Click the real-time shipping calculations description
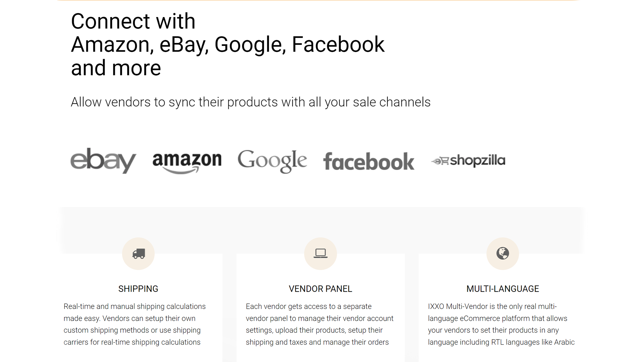Screen dimensions: 644x362 coord(135,324)
